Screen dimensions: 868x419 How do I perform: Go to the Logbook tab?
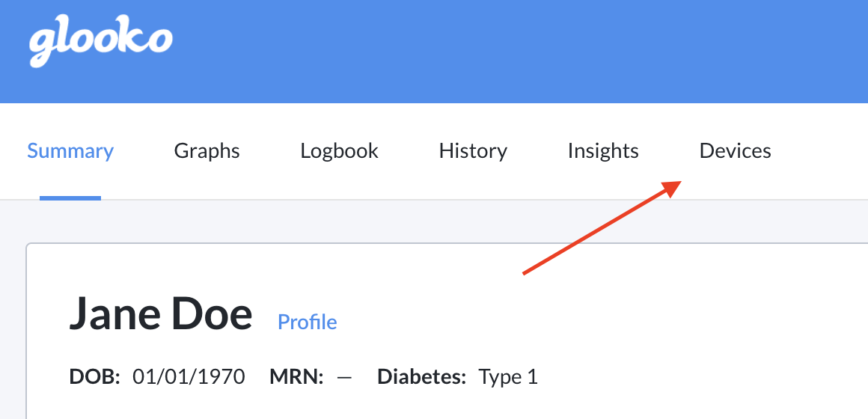[x=339, y=150]
